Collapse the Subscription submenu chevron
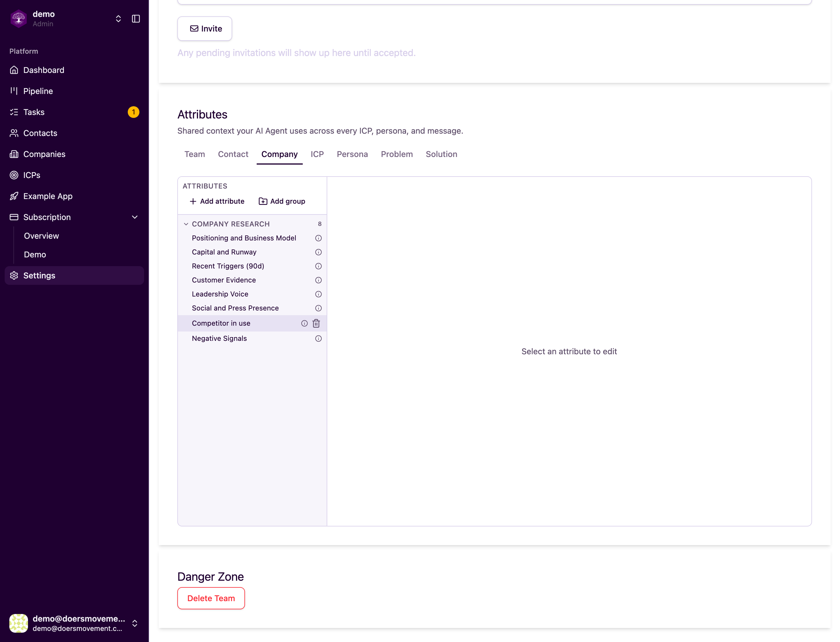This screenshot has width=840, height=642. point(135,217)
